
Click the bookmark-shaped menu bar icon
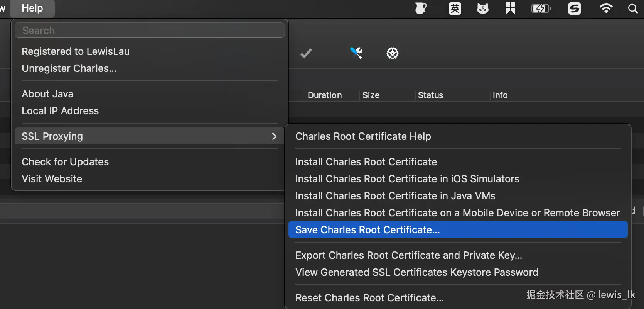coord(511,8)
